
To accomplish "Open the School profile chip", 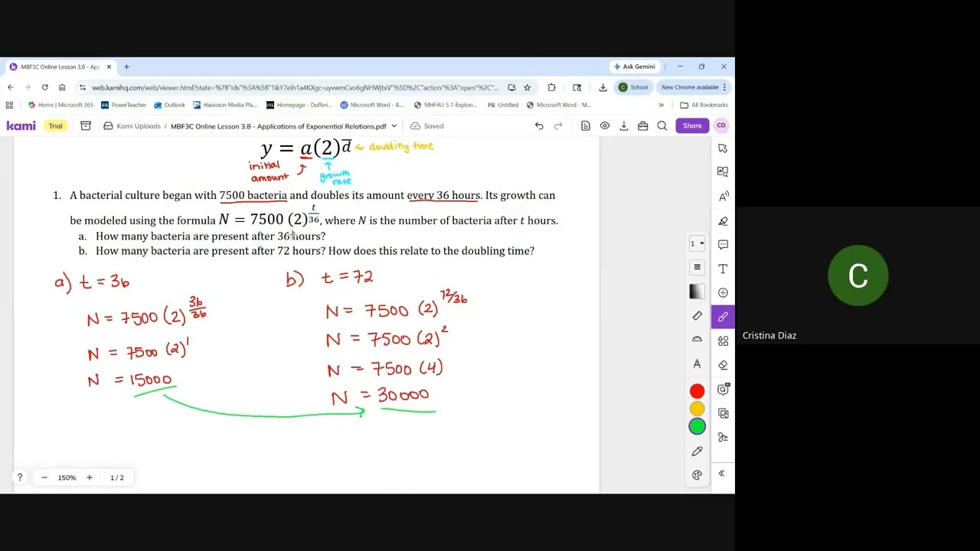I will tap(634, 87).
